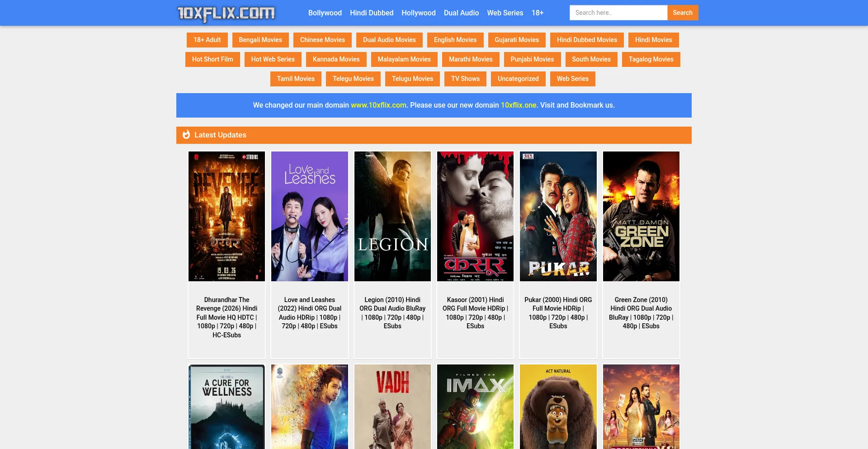The image size is (868, 449).
Task: Click the 10XFLIX.COM site logo
Action: click(x=226, y=13)
